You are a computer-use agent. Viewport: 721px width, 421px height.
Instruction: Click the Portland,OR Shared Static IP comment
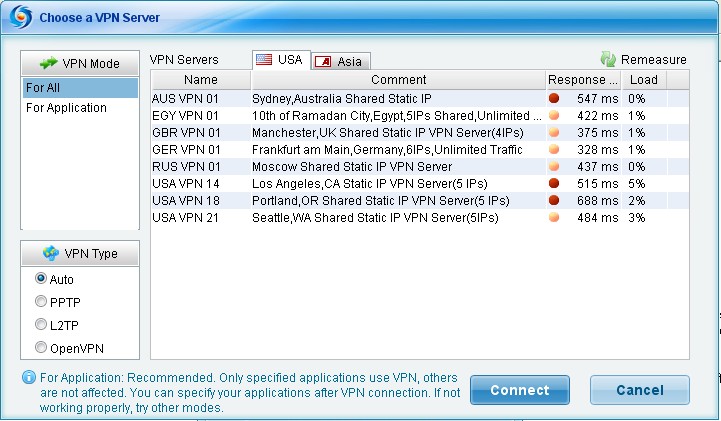click(x=381, y=200)
